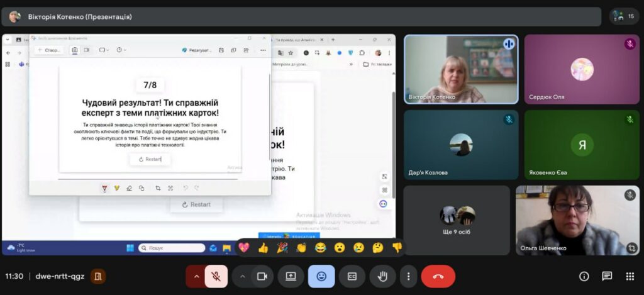The height and width of the screenshot is (295, 644).
Task: Open the activities grid icon
Action: (630, 276)
